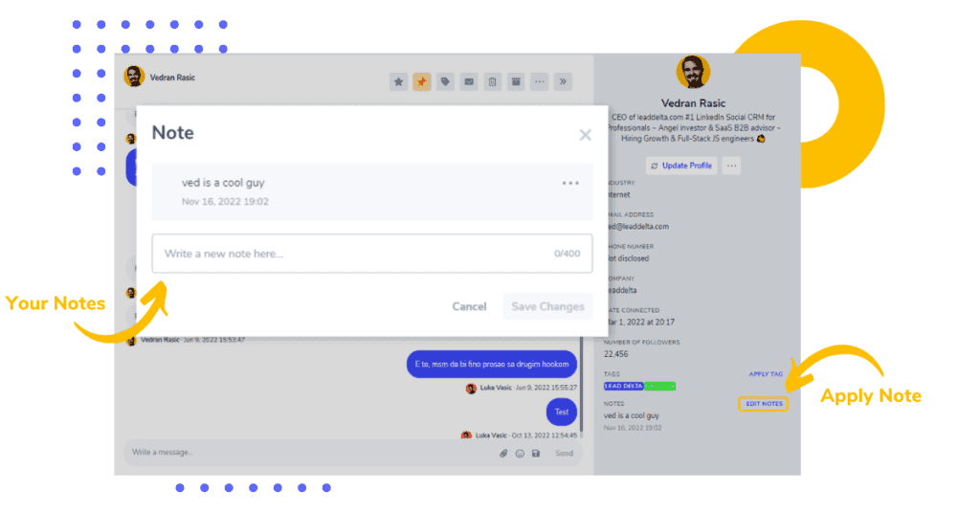Screen dimensions: 980x513
Task: Click Update Profile button
Action: tap(681, 166)
